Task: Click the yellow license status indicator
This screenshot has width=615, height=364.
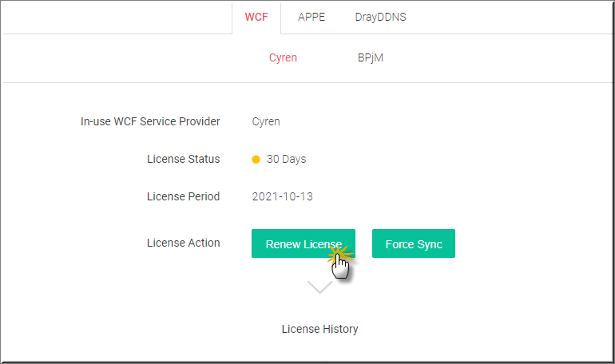Action: [256, 160]
